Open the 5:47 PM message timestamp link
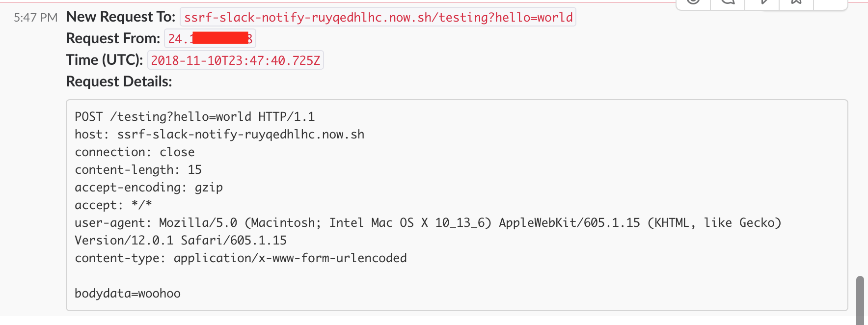The image size is (868, 325). pos(35,18)
